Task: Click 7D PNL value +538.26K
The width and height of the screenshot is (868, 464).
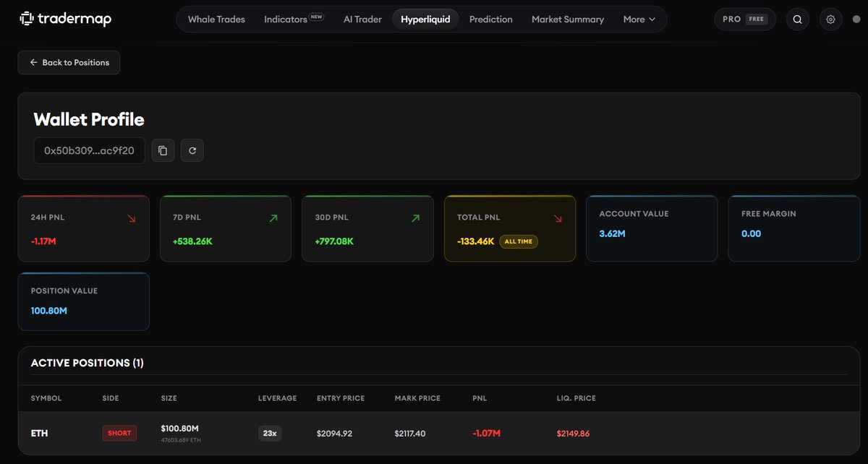Action: [192, 241]
